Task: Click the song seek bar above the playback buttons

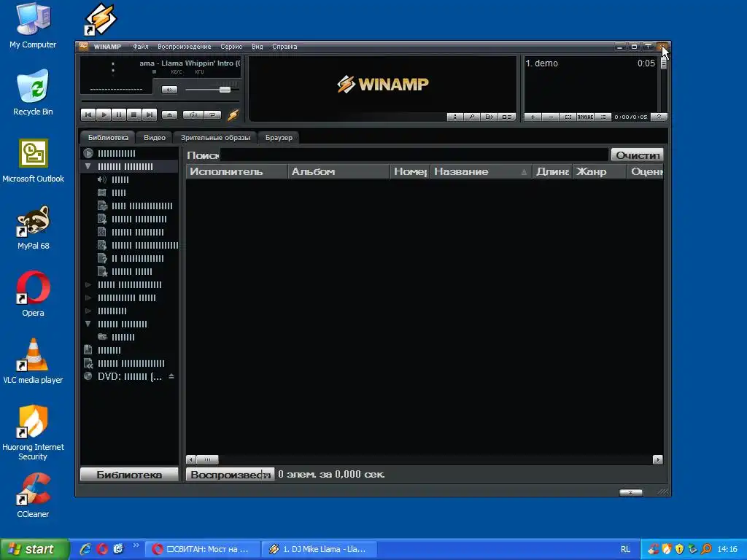Action: tap(160, 101)
